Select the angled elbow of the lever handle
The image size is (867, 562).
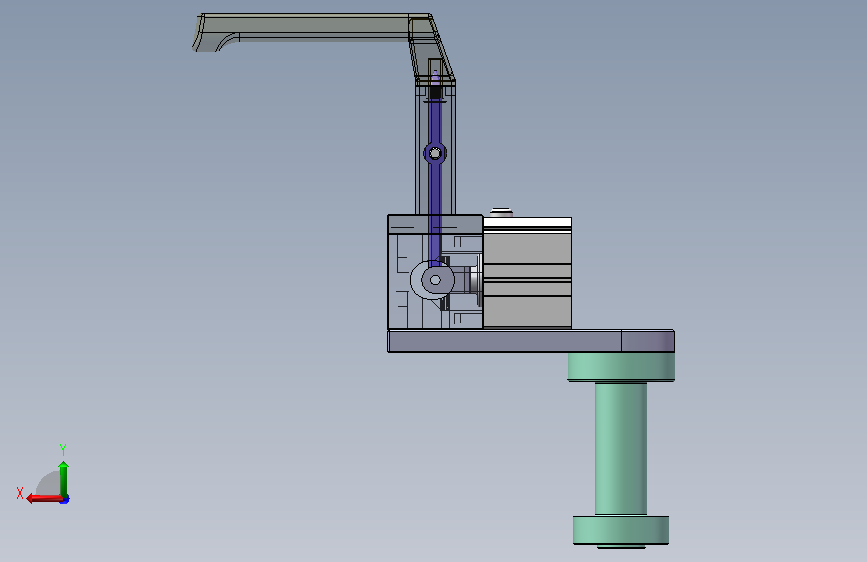[x=432, y=49]
